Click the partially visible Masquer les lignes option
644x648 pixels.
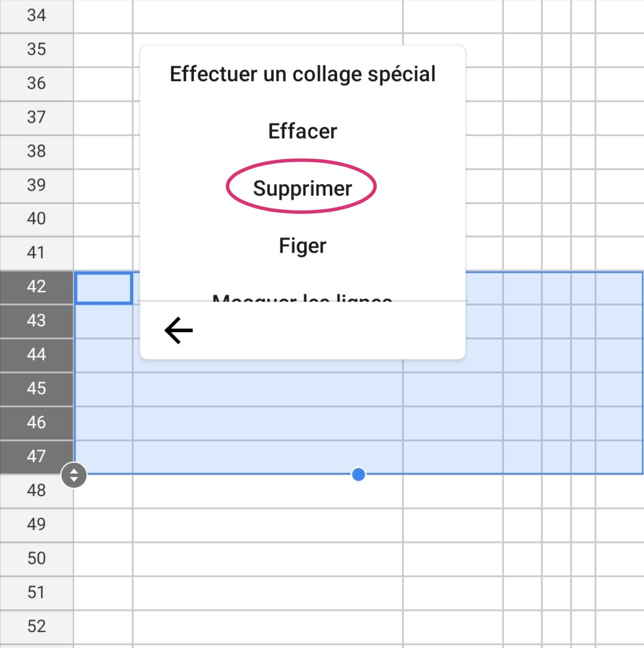(302, 297)
